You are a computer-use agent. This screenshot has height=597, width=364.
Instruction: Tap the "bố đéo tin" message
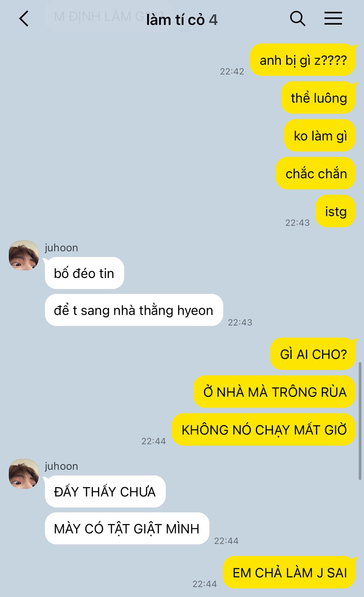coord(85,273)
